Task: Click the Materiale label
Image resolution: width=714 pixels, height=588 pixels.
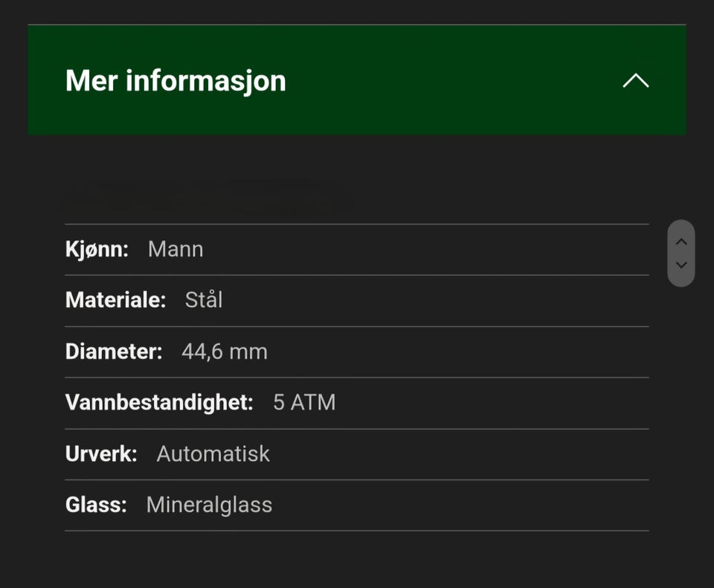Action: [x=116, y=300]
